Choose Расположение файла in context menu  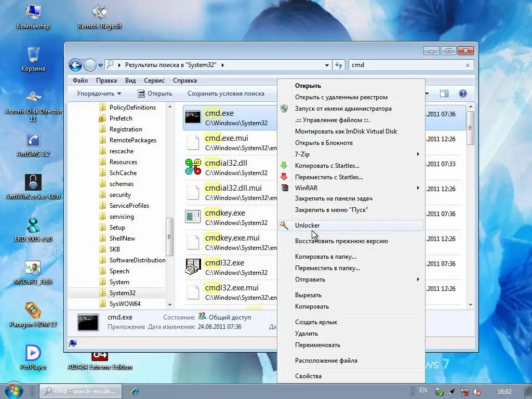coord(351,361)
